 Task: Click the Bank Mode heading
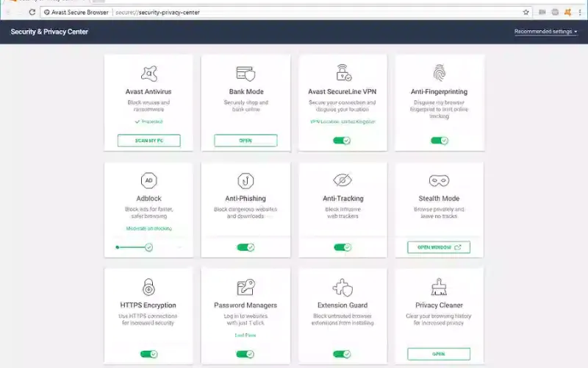pyautogui.click(x=246, y=91)
